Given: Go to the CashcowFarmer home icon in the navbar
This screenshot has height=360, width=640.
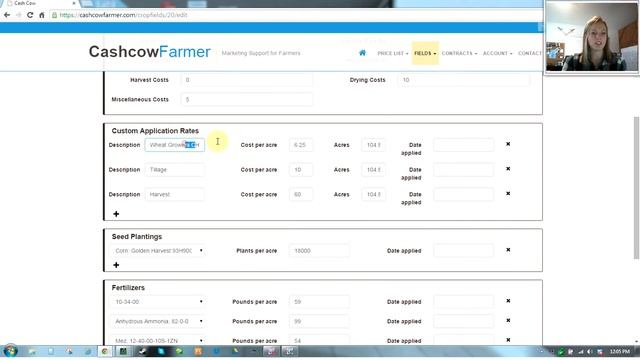Looking at the screenshot, I should (362, 53).
